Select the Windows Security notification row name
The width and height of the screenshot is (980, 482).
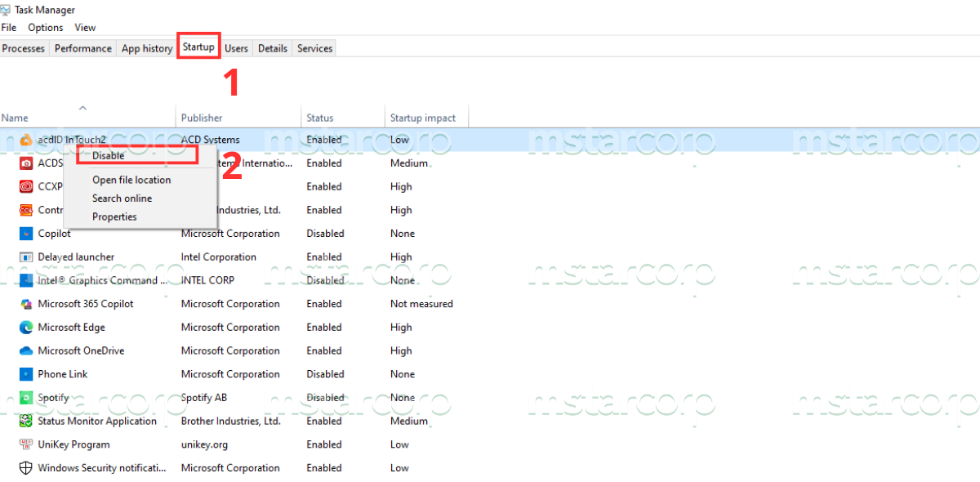[x=102, y=468]
